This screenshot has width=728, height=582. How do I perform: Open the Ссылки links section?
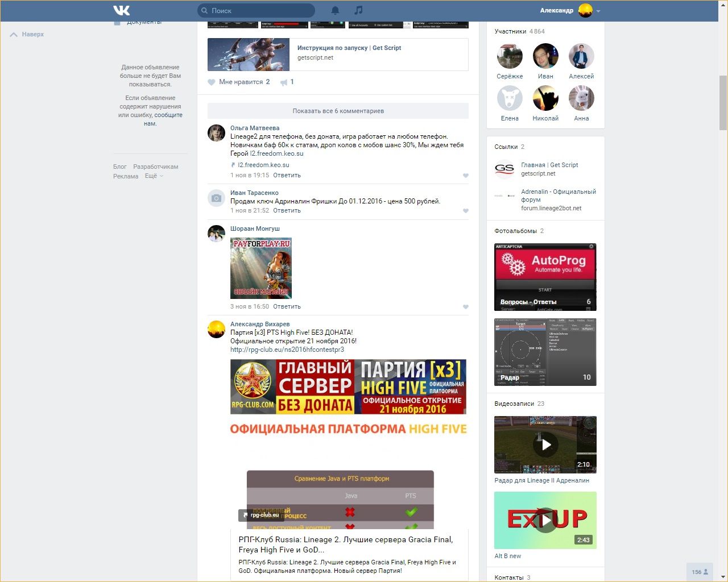(x=510, y=147)
